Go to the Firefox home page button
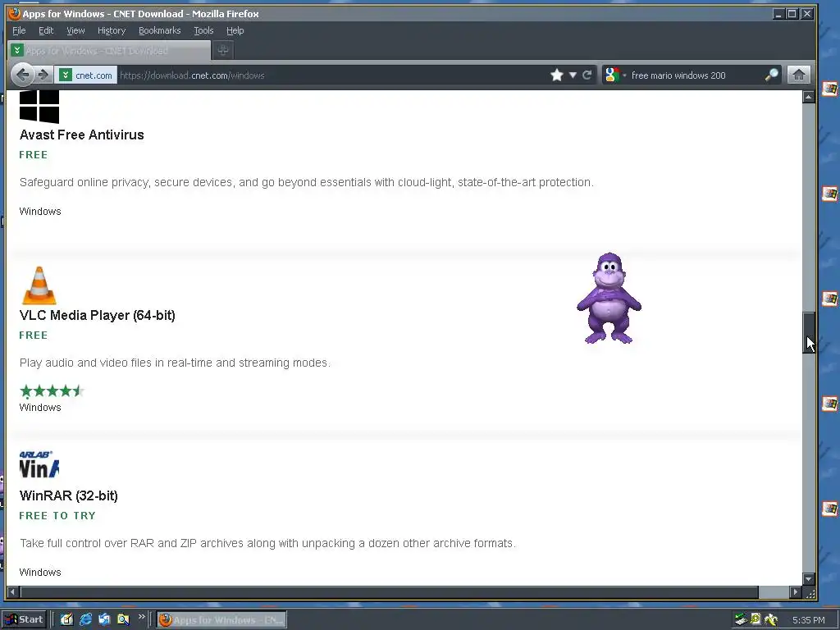840x630 pixels. 798,75
